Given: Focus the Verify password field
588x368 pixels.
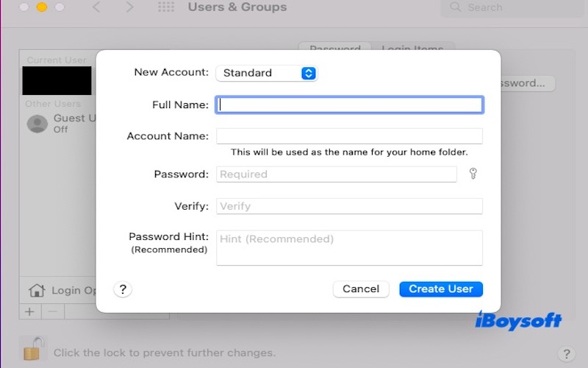Looking at the screenshot, I should coord(349,206).
